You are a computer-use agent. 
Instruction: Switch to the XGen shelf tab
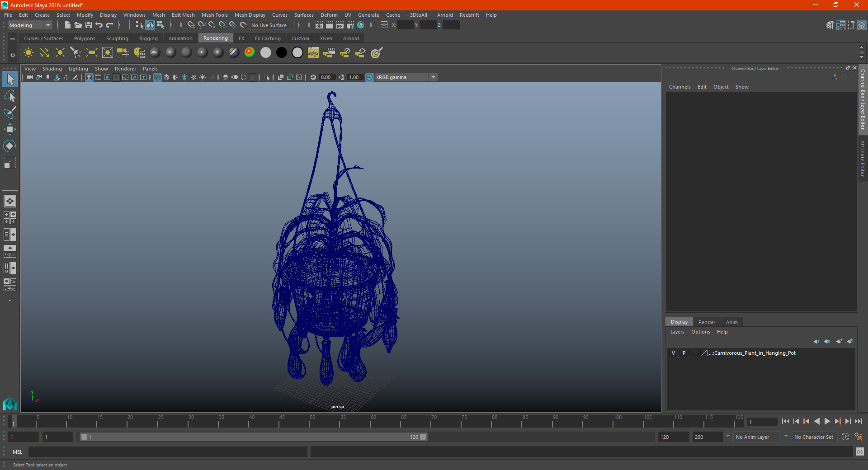coord(326,38)
